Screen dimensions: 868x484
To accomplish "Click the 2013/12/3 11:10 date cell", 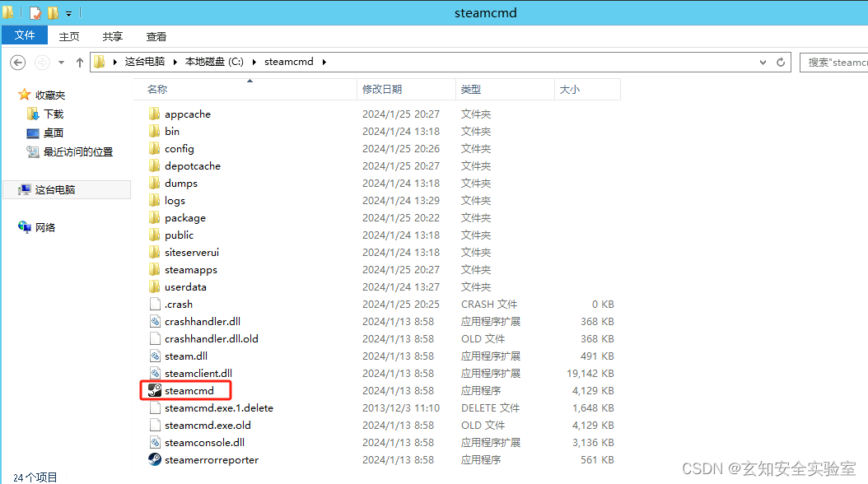I will 401,407.
